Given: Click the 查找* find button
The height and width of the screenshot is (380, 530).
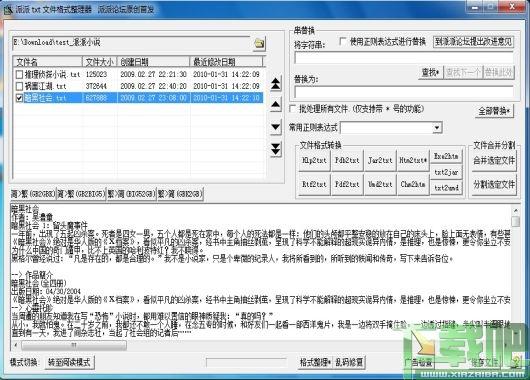Looking at the screenshot, I should click(x=430, y=72).
